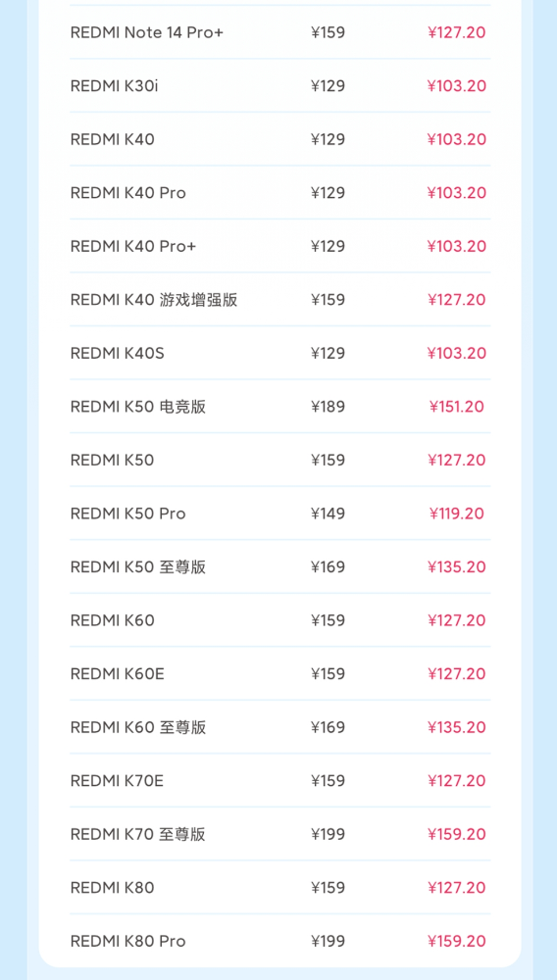
Task: Click the REDMI K30i model name
Action: coord(115,86)
